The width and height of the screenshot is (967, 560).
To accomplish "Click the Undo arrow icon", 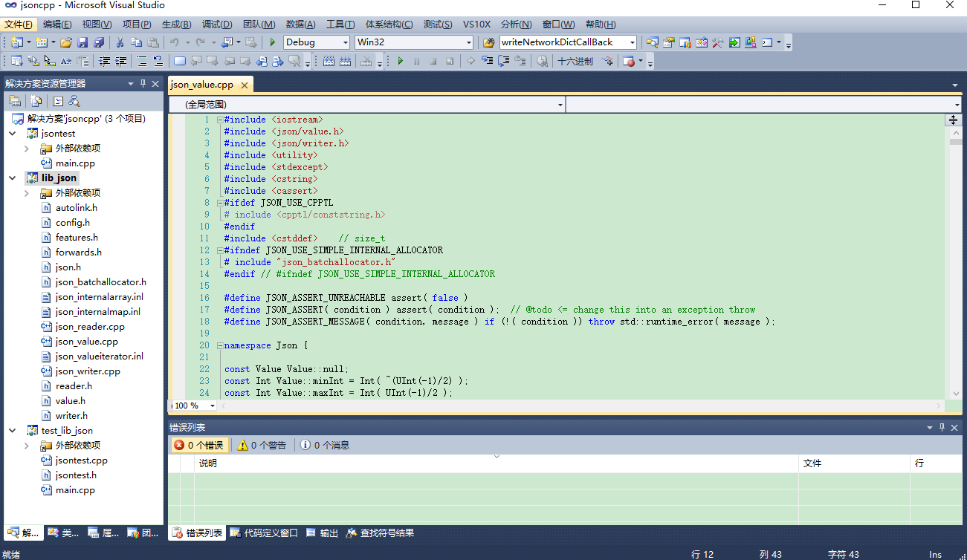I will [175, 42].
